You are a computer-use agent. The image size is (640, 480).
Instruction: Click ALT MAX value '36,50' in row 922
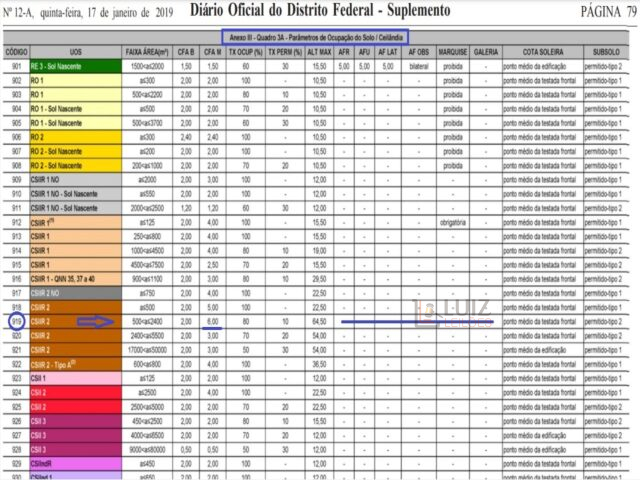(319, 364)
